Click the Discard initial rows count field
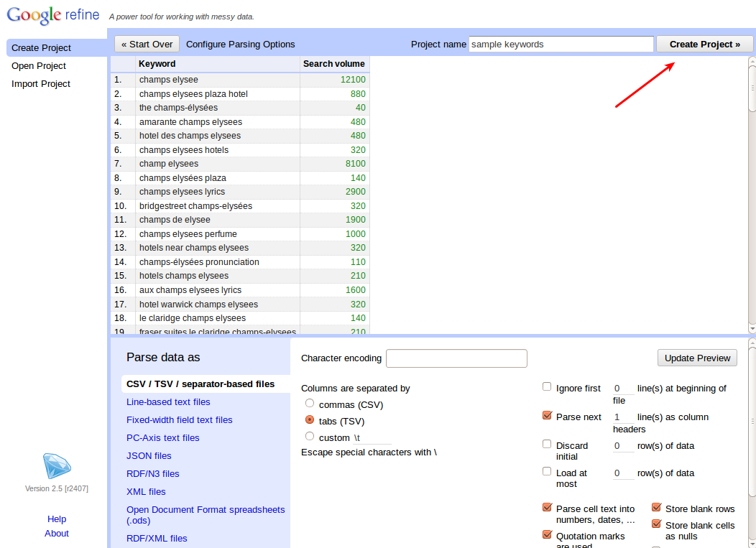The width and height of the screenshot is (756, 548). [623, 446]
